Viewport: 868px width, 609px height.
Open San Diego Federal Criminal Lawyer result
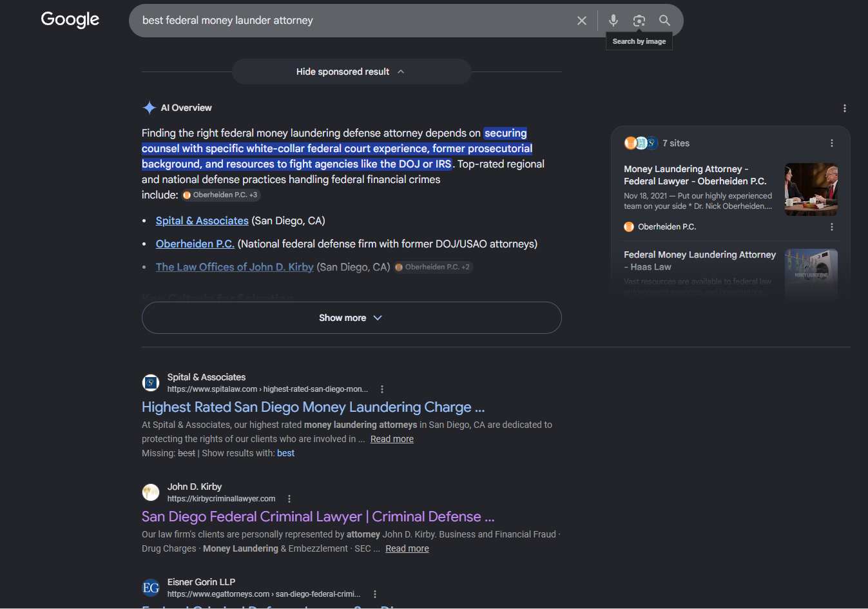[x=318, y=517]
